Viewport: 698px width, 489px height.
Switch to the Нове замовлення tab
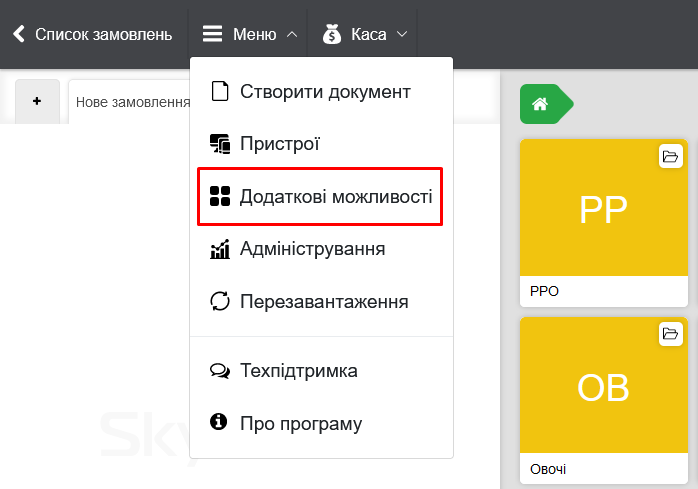[132, 102]
